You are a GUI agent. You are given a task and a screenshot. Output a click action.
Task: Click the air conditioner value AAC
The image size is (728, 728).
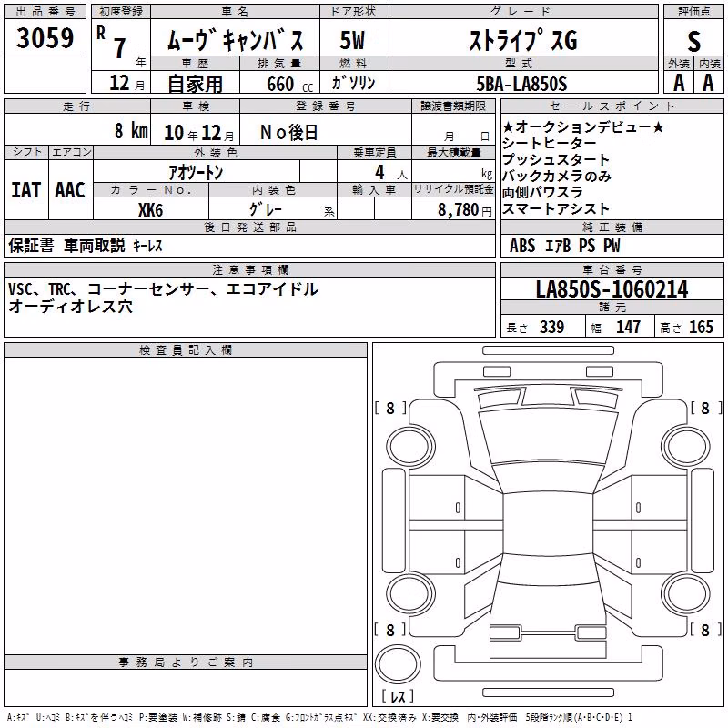tap(70, 190)
